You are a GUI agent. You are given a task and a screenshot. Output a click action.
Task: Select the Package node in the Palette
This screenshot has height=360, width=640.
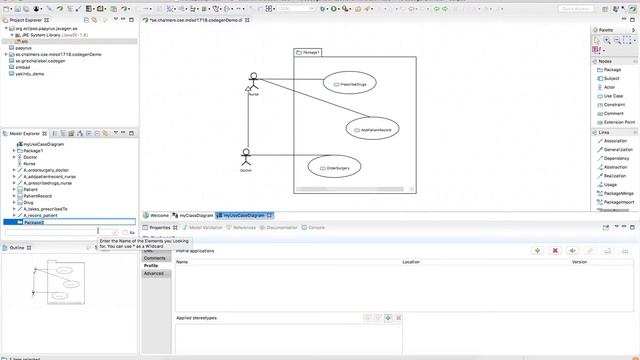coord(609,70)
